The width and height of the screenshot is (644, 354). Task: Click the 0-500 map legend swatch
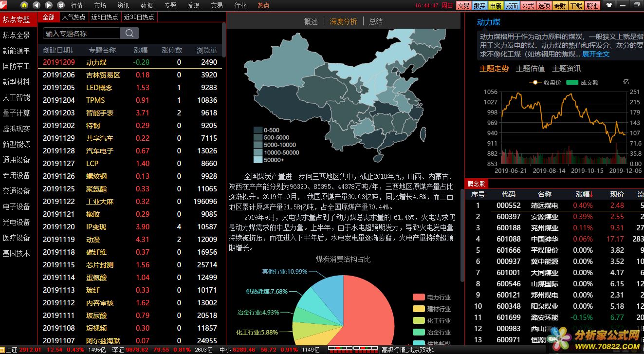258,130
